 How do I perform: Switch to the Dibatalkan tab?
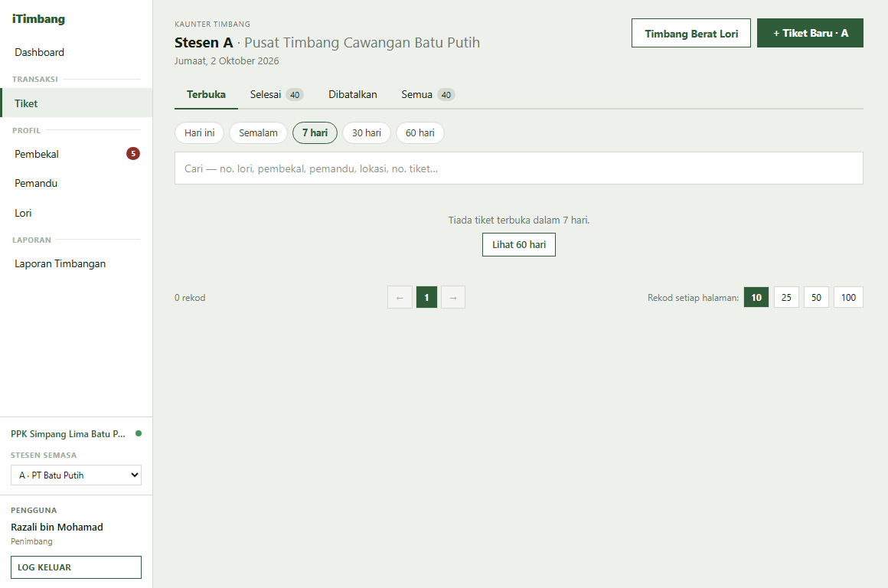point(353,95)
